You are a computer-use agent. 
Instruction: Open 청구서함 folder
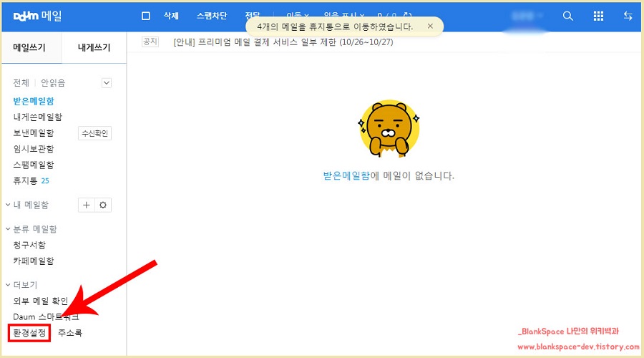pos(29,245)
